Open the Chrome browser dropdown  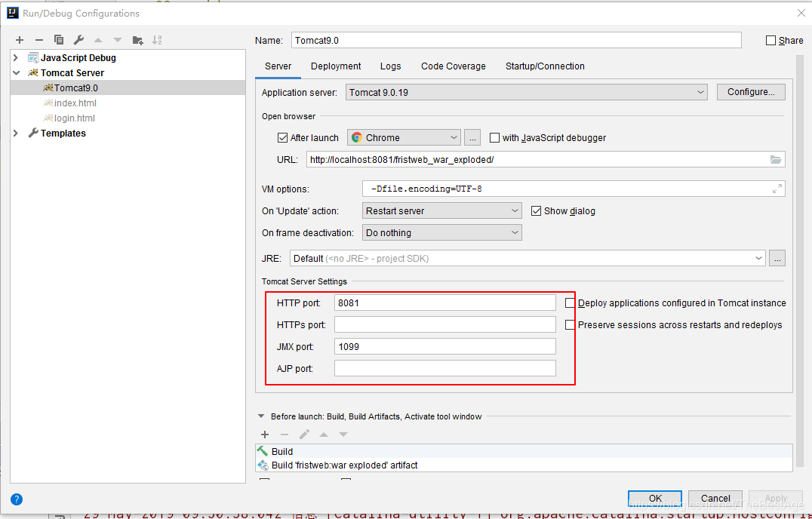[x=404, y=137]
